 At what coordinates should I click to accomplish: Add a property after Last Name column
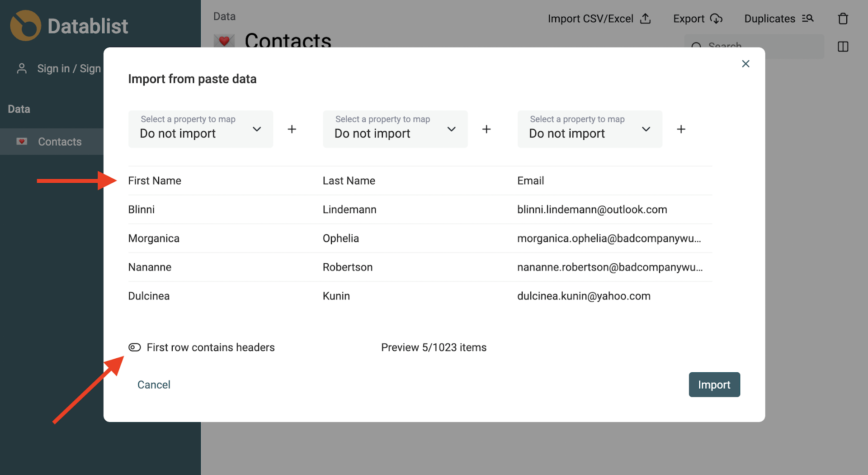tap(486, 129)
